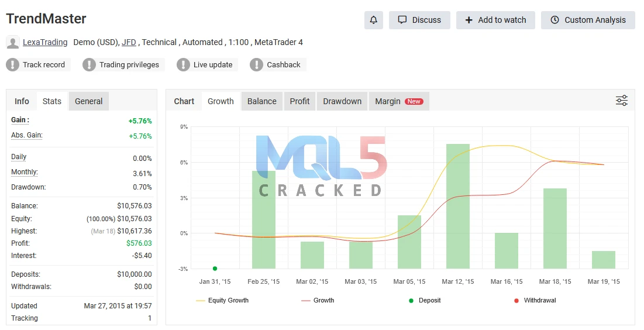Click the Live update warning icon
The image size is (644, 330).
[183, 65]
